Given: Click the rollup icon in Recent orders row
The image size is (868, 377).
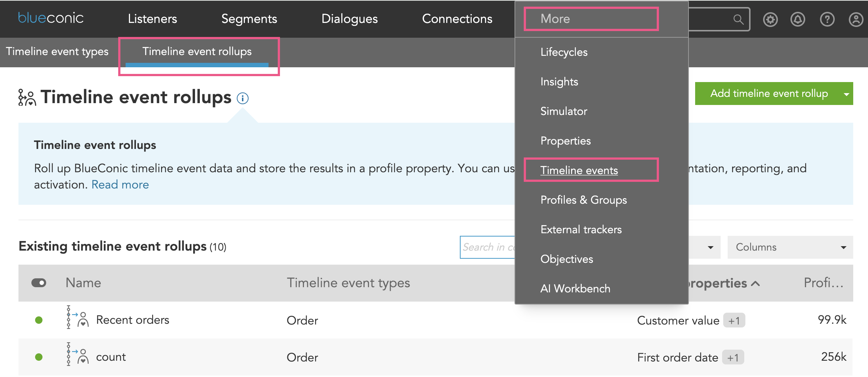Looking at the screenshot, I should [78, 317].
